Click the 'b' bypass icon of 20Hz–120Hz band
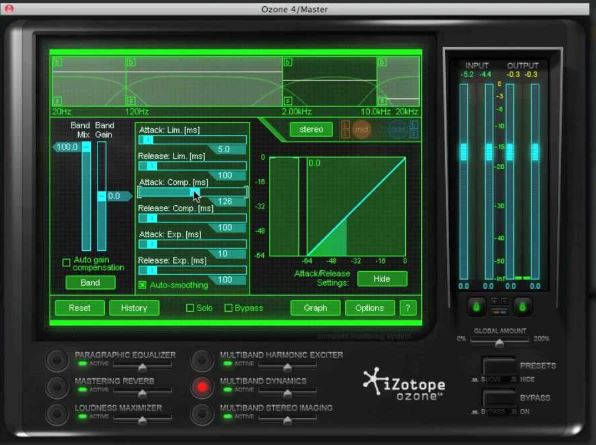The height and width of the screenshot is (445, 596). tap(57, 62)
